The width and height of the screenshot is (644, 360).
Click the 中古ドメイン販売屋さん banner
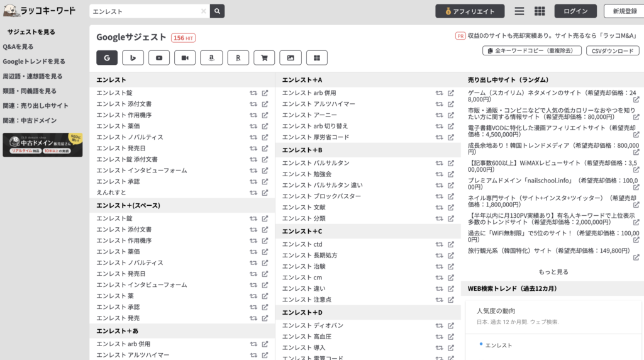(43, 145)
